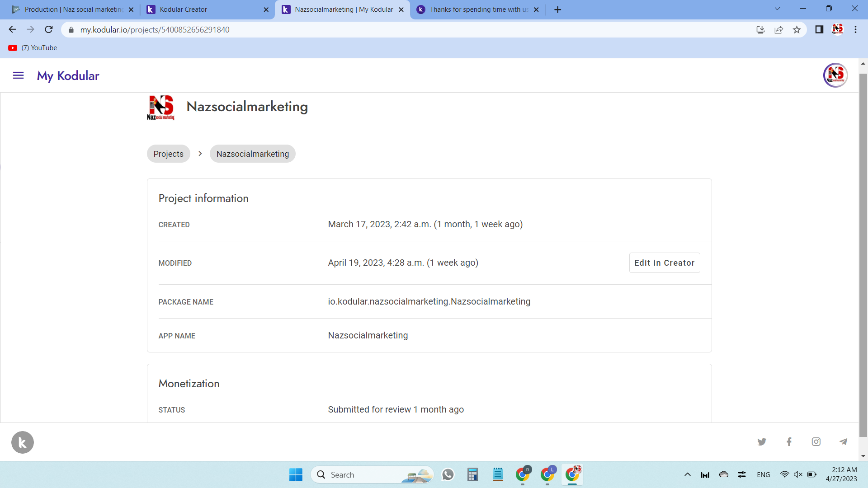868x488 pixels.
Task: Open the user profile avatar menu
Action: tap(835, 75)
